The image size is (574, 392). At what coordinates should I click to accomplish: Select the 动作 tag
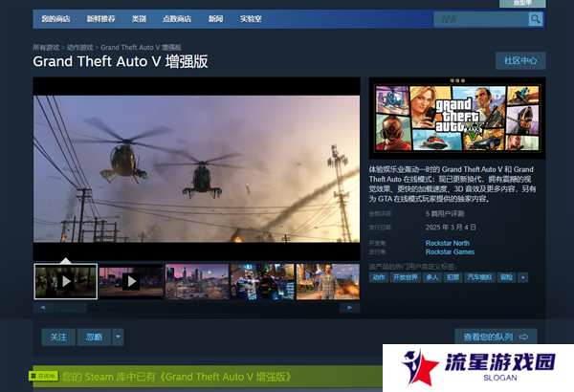click(379, 277)
